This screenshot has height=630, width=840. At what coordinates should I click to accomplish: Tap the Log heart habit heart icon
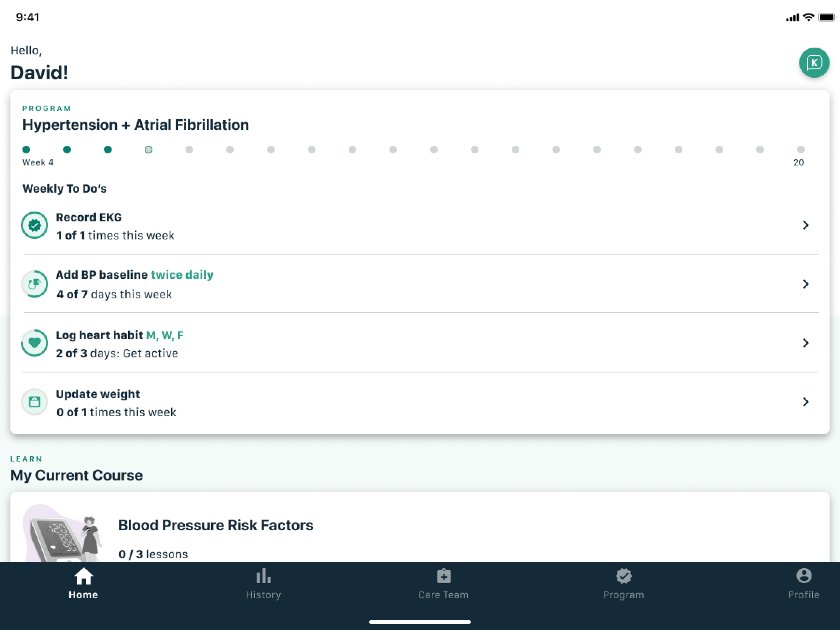coord(34,343)
